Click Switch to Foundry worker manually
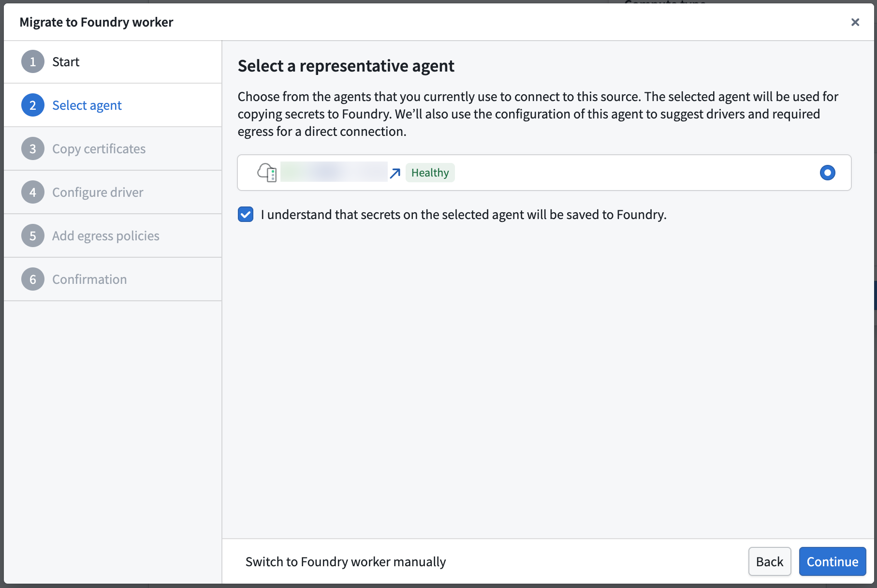The image size is (877, 588). [x=346, y=561]
